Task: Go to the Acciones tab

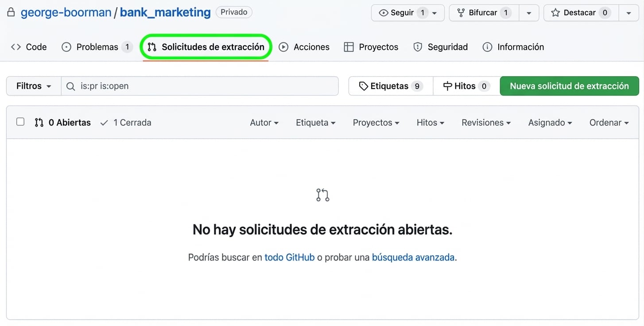Action: [304, 47]
